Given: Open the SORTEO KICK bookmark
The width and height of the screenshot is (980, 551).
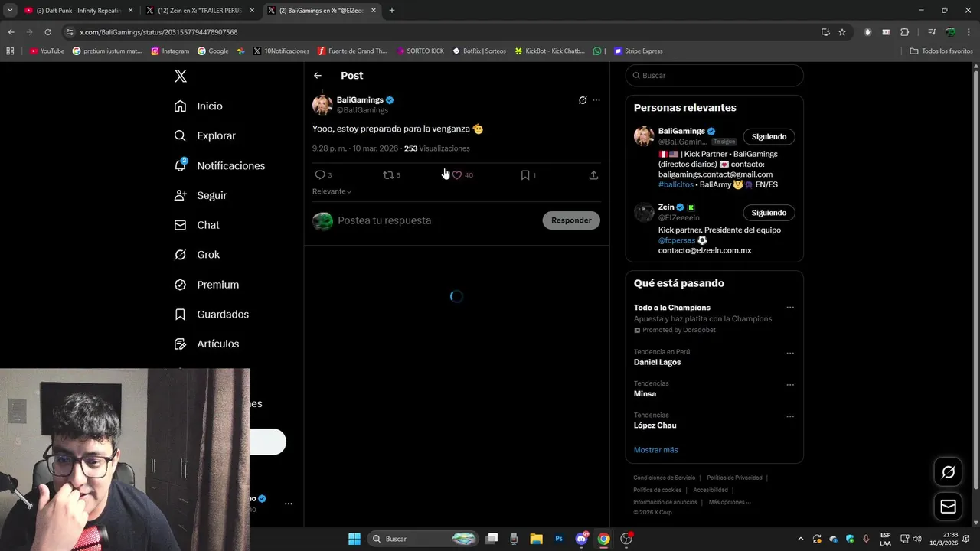Looking at the screenshot, I should click(x=420, y=51).
